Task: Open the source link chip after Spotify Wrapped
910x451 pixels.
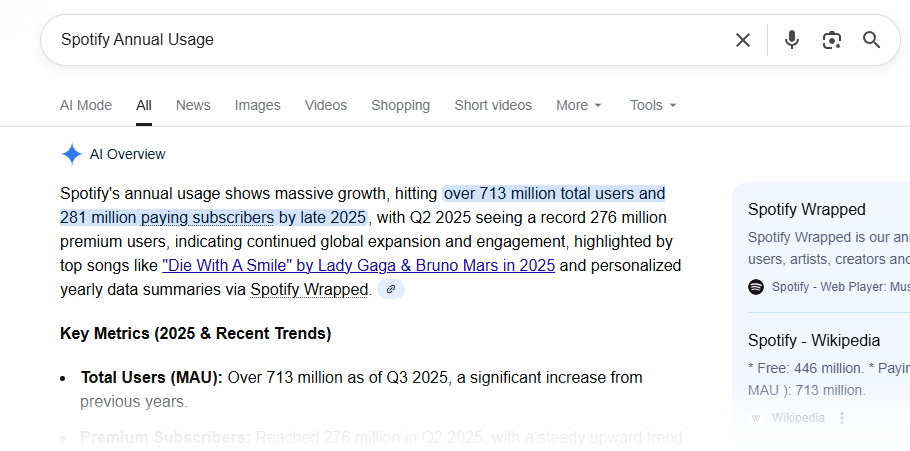Action: pyautogui.click(x=391, y=289)
